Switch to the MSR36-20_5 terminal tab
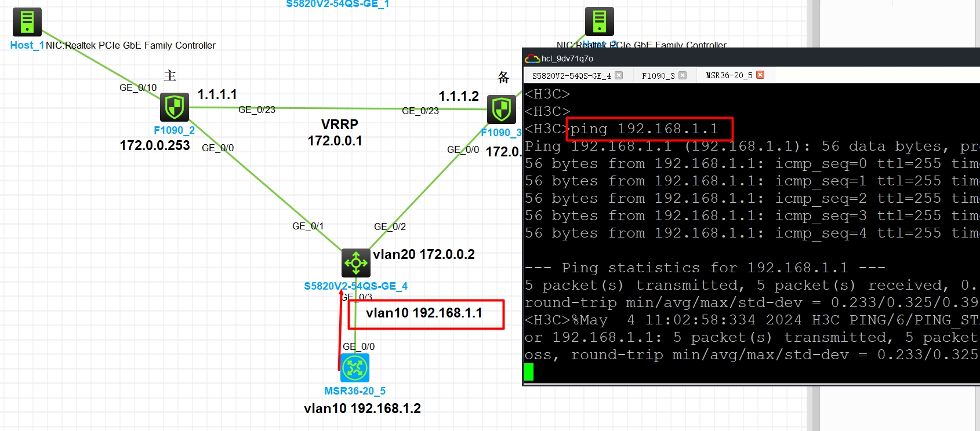Image resolution: width=980 pixels, height=431 pixels. coord(729,75)
